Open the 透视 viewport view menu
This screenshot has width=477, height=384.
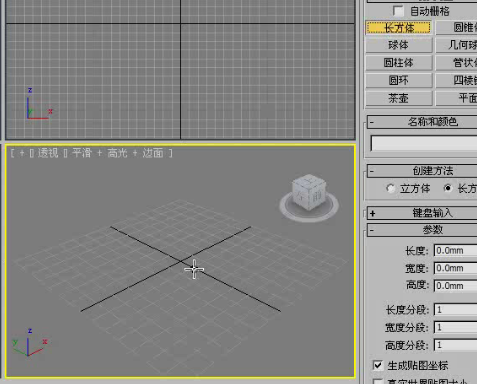tap(48, 153)
